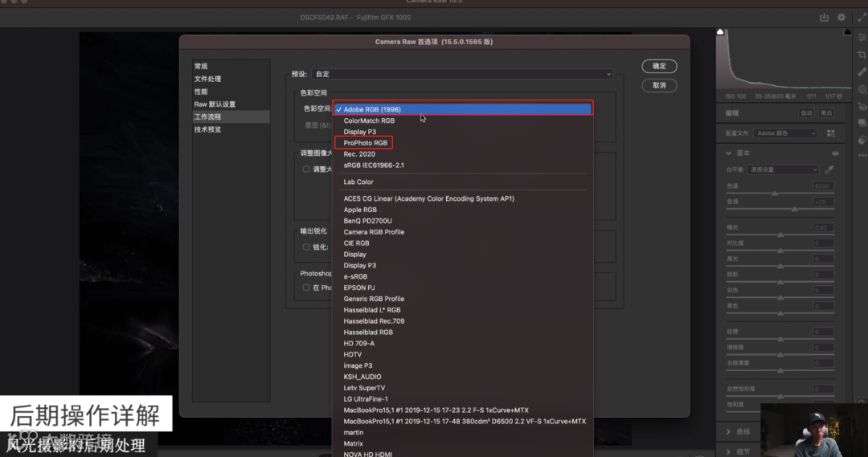Open the Snapshots panel icon
Image resolution: width=868 pixels, height=457 pixels.
point(862,123)
